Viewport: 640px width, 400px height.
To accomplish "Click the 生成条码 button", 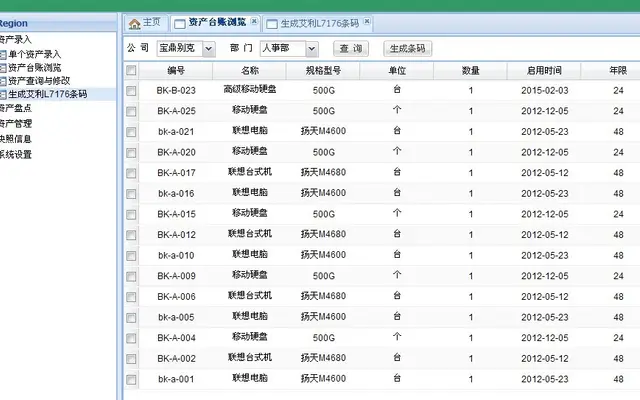I will (x=407, y=49).
